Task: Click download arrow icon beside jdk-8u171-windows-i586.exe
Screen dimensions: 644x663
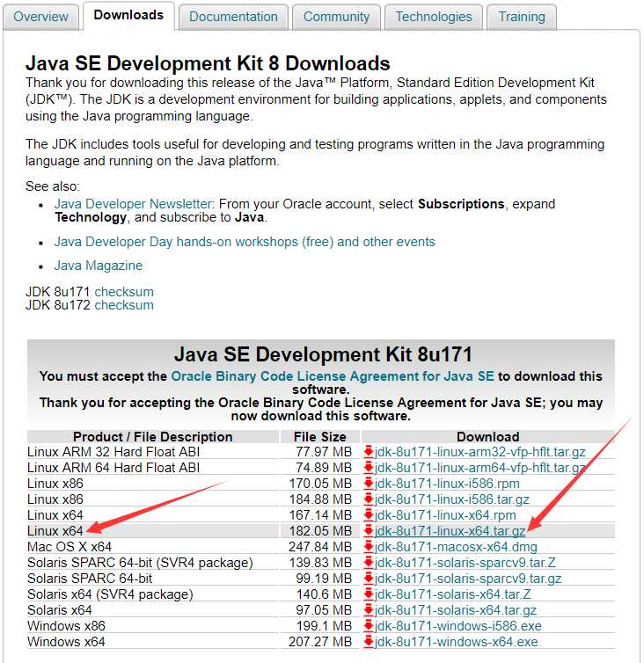Action: pos(368,626)
